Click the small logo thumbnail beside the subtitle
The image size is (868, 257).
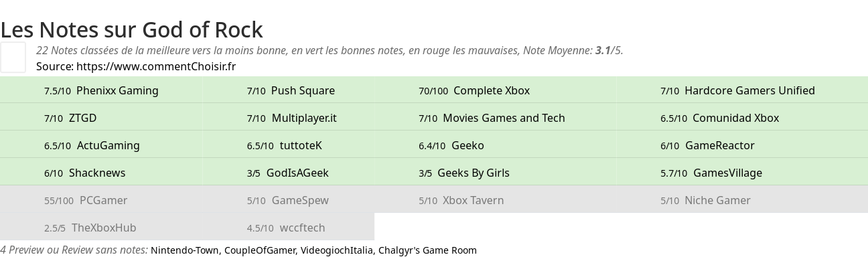click(13, 57)
